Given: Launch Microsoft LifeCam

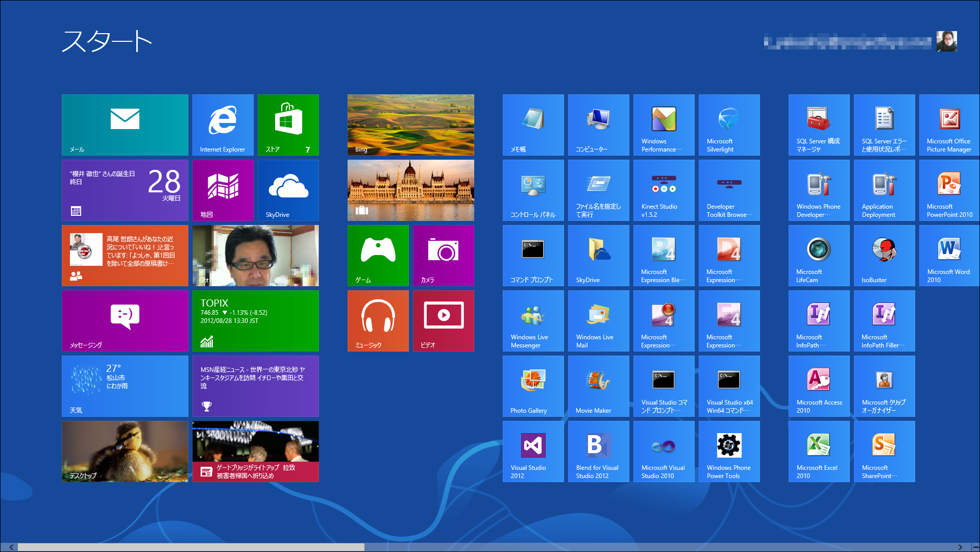Looking at the screenshot, I should (x=819, y=256).
